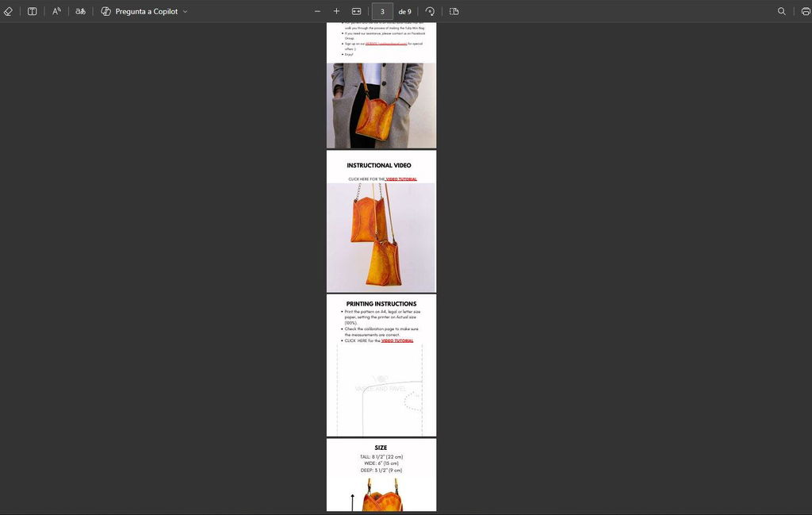Select the WIDE: 6" (15 cm) text
This screenshot has height=515, width=812.
tap(381, 463)
